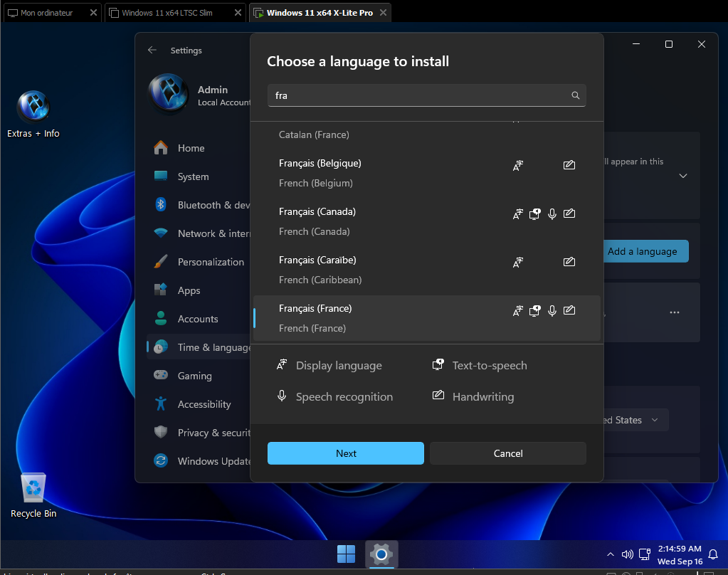Screen dimensions: 728x575
Task: Select Windows 11 x64 X-Lite Pro tab
Action: [x=320, y=13]
